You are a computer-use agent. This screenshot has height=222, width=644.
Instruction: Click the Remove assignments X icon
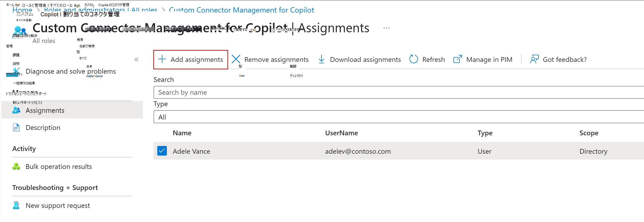(x=236, y=59)
